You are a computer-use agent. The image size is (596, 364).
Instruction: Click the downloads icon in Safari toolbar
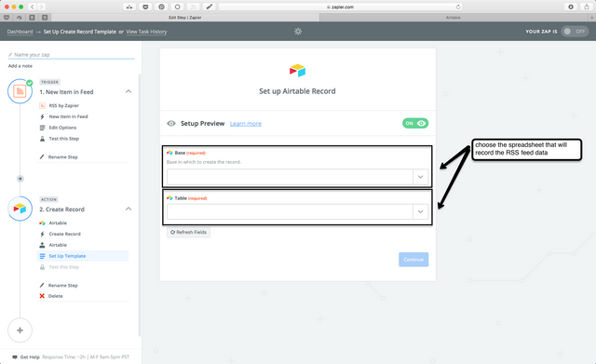click(x=571, y=7)
